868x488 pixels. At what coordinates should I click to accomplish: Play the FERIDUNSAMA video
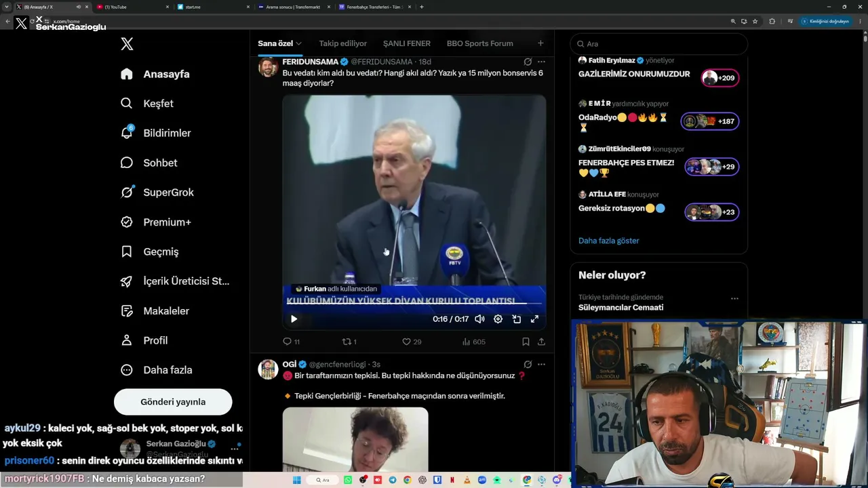tap(294, 319)
